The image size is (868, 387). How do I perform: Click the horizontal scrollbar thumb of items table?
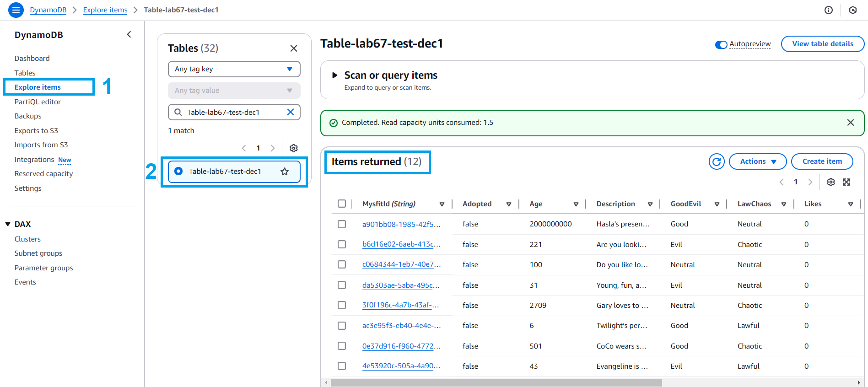tap(496, 382)
